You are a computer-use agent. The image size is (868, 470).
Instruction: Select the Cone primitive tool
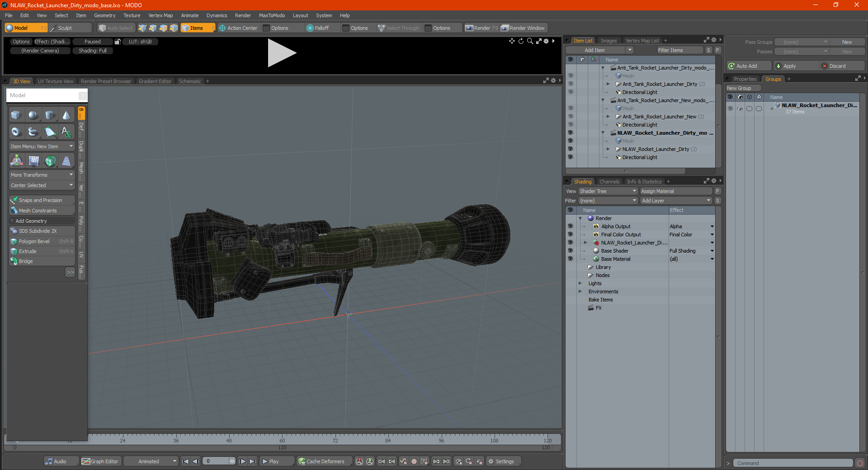pyautogui.click(x=66, y=115)
